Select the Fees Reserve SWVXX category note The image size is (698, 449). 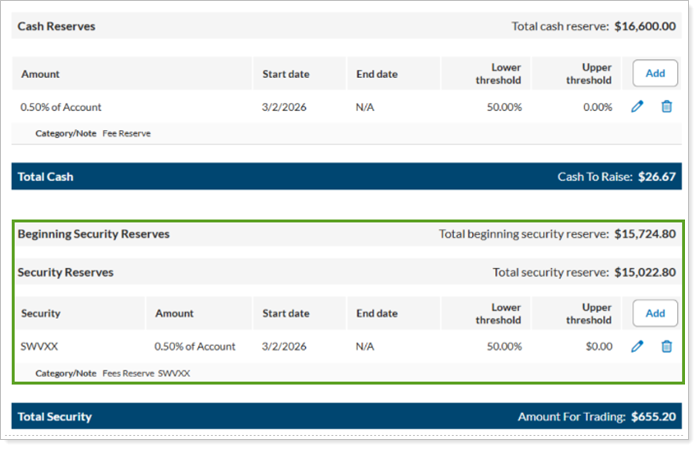click(x=146, y=373)
